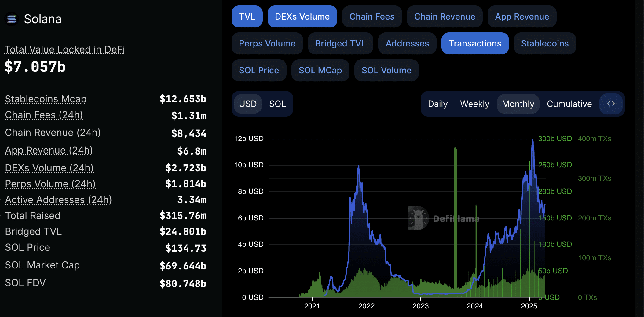Click the 2025 x-axis label

tap(529, 306)
